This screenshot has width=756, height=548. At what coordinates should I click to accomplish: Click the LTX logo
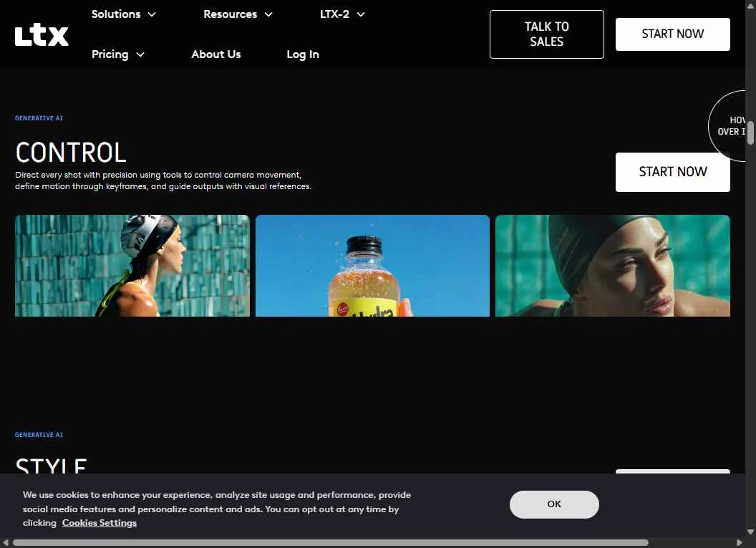coord(42,34)
